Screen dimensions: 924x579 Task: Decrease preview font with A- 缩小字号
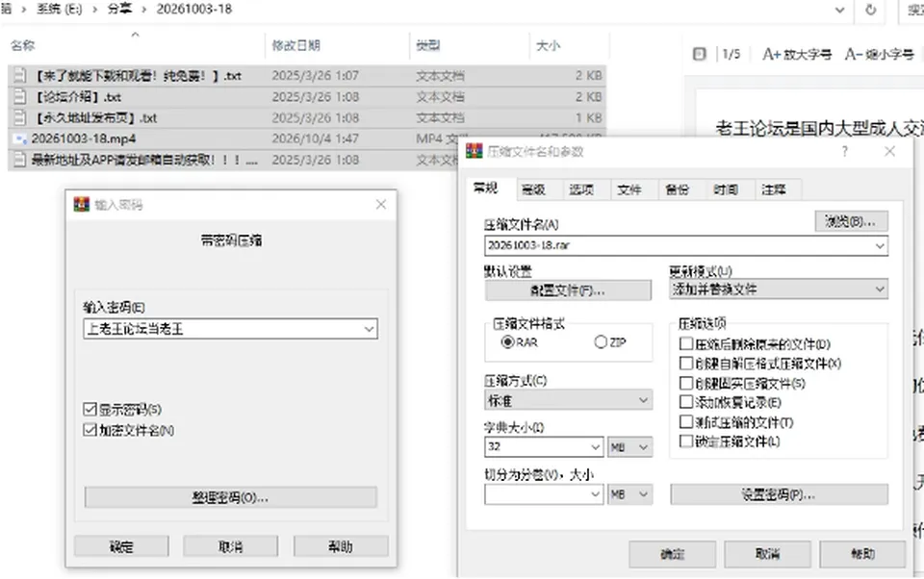[879, 54]
